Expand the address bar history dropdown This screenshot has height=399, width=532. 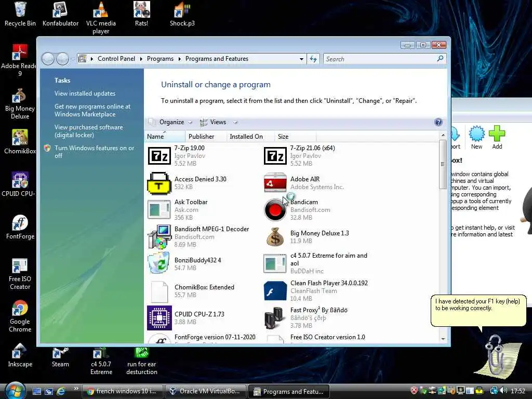pyautogui.click(x=301, y=59)
